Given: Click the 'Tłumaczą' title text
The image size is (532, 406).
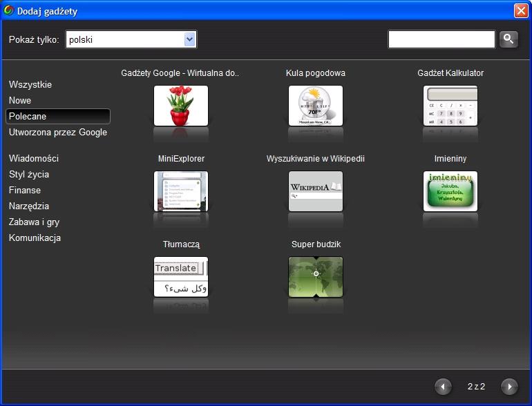Looking at the screenshot, I should point(181,244).
